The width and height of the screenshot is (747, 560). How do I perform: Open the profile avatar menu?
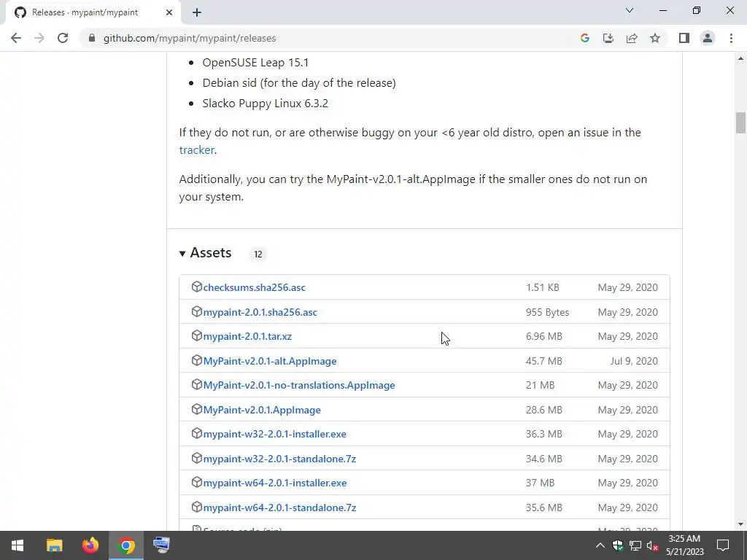click(x=708, y=38)
